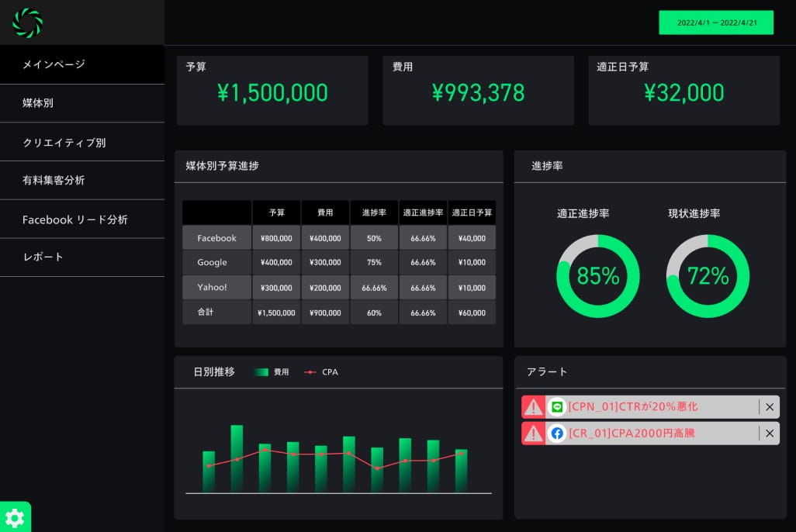796x532 pixels.
Task: Click the warning triangle on the CR_01 alert
Action: coord(533,434)
